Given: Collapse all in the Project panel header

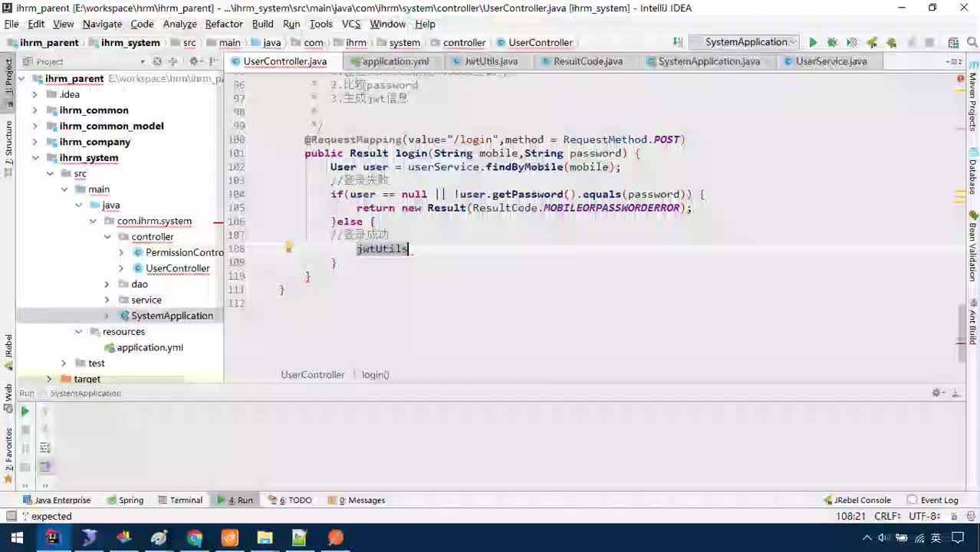Looking at the screenshot, I should click(174, 61).
